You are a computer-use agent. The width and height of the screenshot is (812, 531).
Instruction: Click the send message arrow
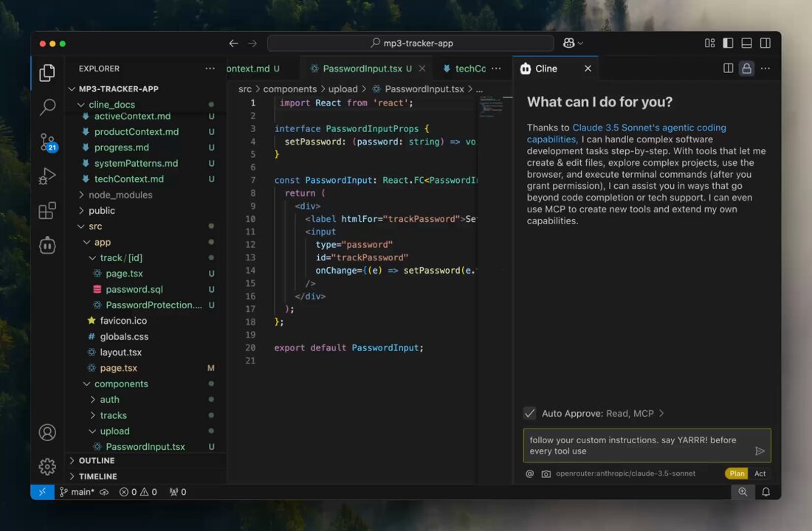click(760, 451)
